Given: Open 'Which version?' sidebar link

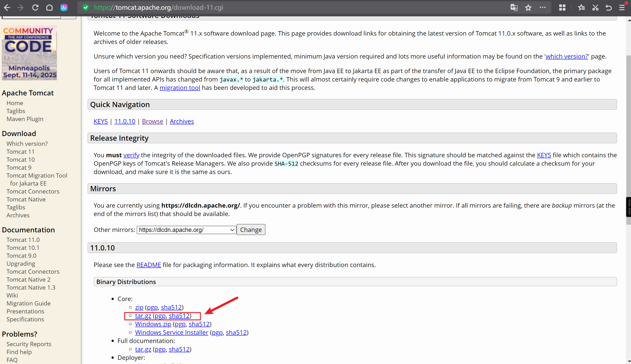Looking at the screenshot, I should (x=27, y=144).
